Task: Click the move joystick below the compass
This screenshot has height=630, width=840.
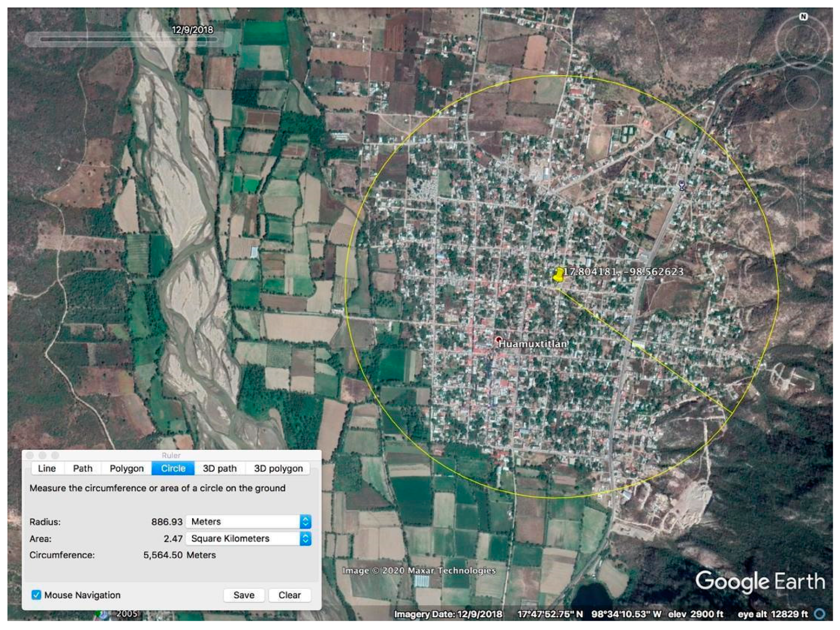Action: (802, 92)
